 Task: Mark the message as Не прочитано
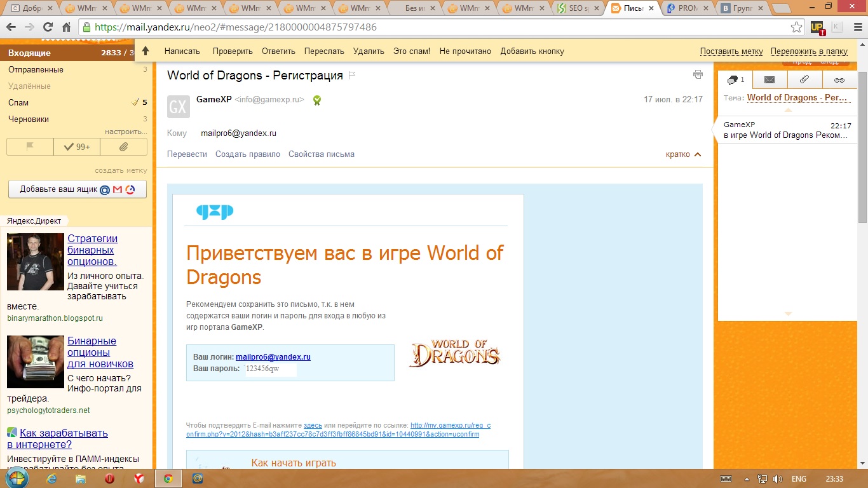tap(465, 51)
